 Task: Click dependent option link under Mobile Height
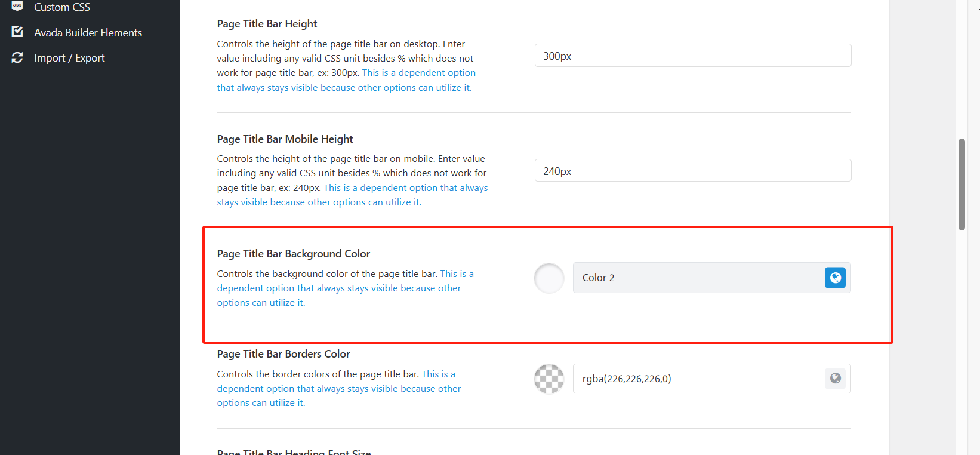pyautogui.click(x=406, y=188)
